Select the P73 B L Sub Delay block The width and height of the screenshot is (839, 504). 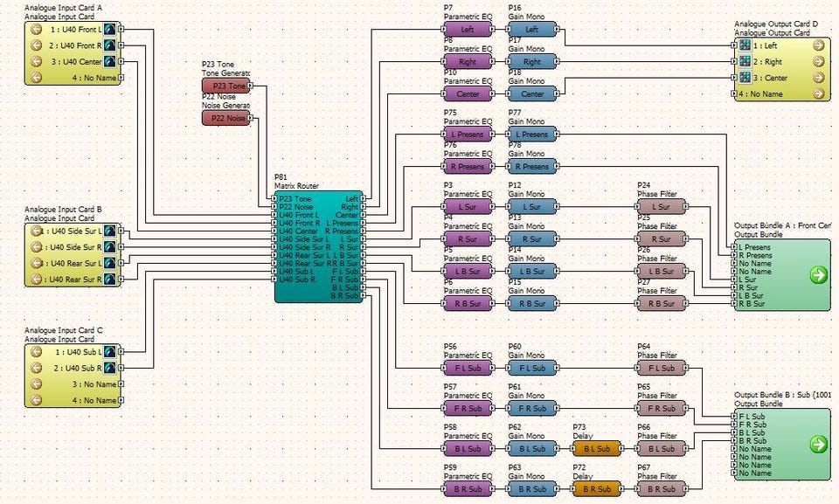[x=597, y=449]
